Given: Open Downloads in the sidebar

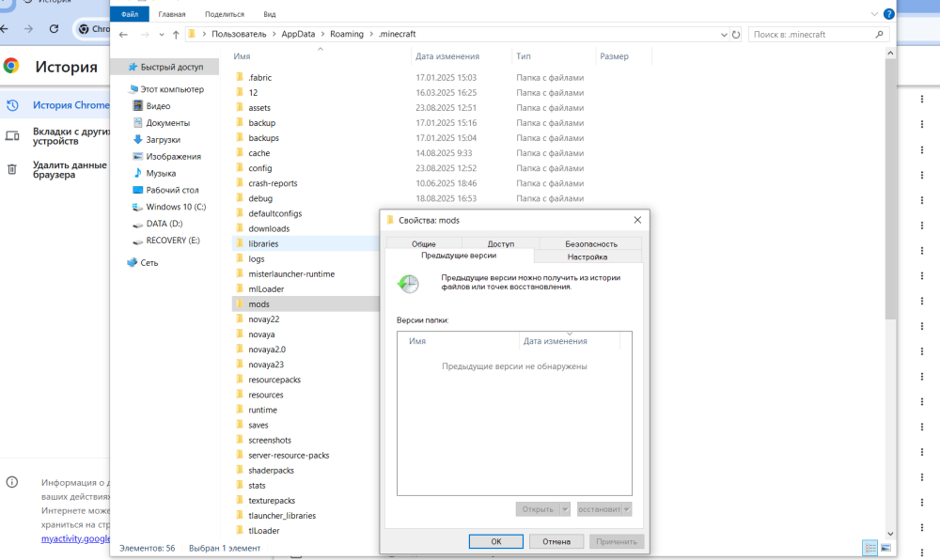Looking at the screenshot, I should (156, 140).
